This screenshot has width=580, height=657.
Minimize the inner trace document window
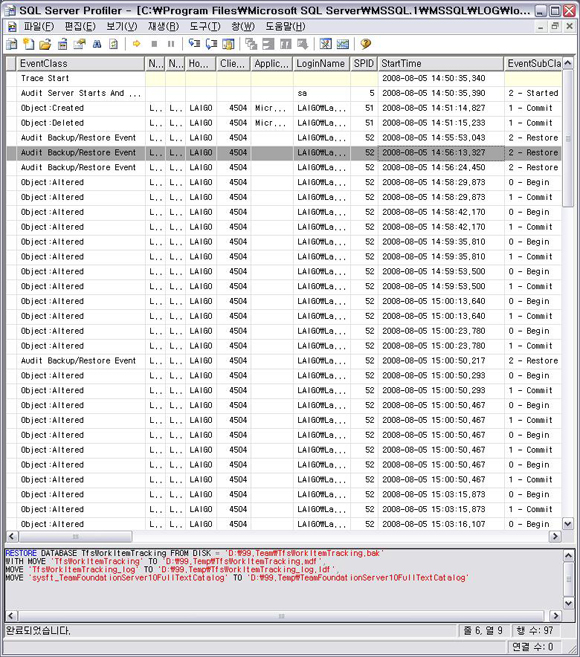click(541, 26)
